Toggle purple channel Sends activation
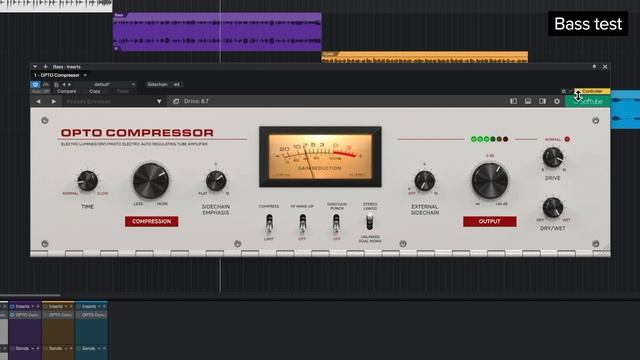The width and height of the screenshot is (640, 360). click(12, 349)
